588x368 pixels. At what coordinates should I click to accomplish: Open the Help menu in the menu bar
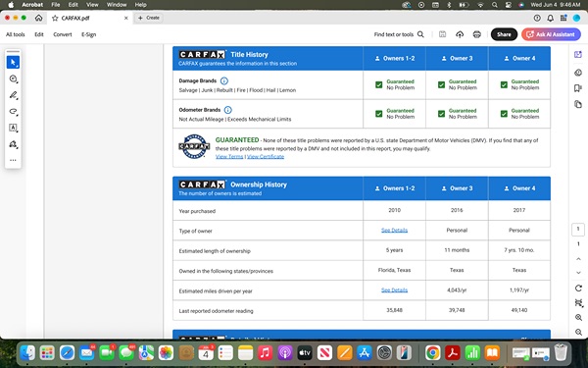[140, 5]
